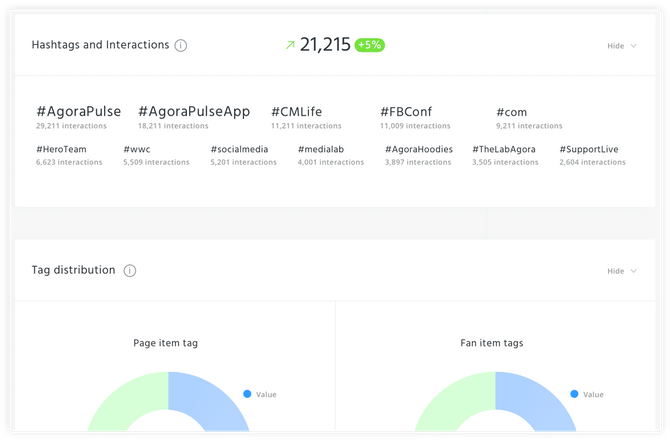
Task: Select the #FBConf hashtag
Action: (407, 112)
